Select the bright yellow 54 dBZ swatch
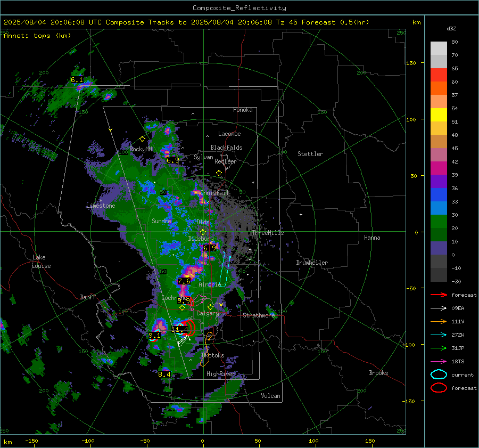The width and height of the screenshot is (479, 448). tap(439, 115)
